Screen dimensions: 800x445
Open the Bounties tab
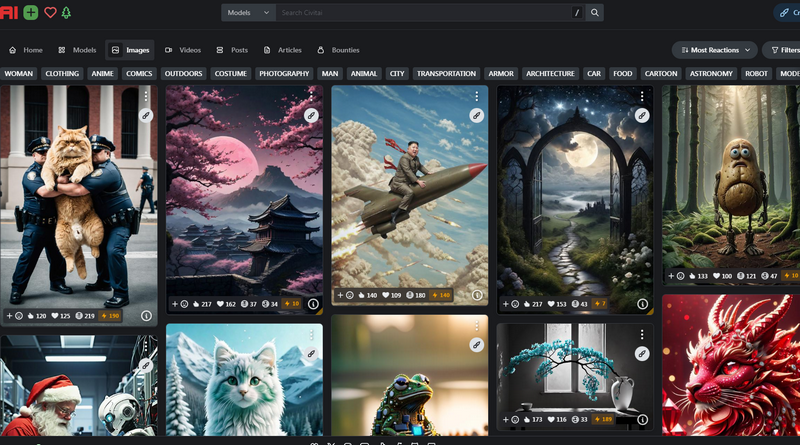pos(338,50)
